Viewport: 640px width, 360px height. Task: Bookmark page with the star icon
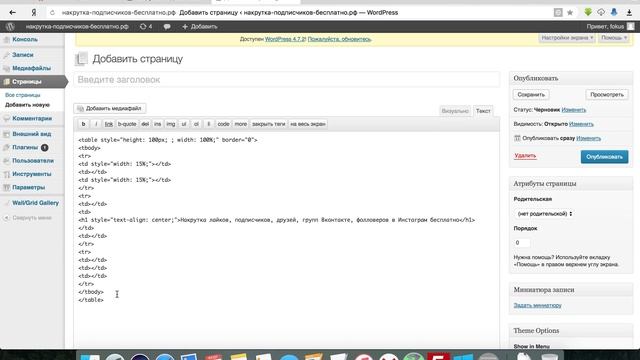(x=570, y=13)
